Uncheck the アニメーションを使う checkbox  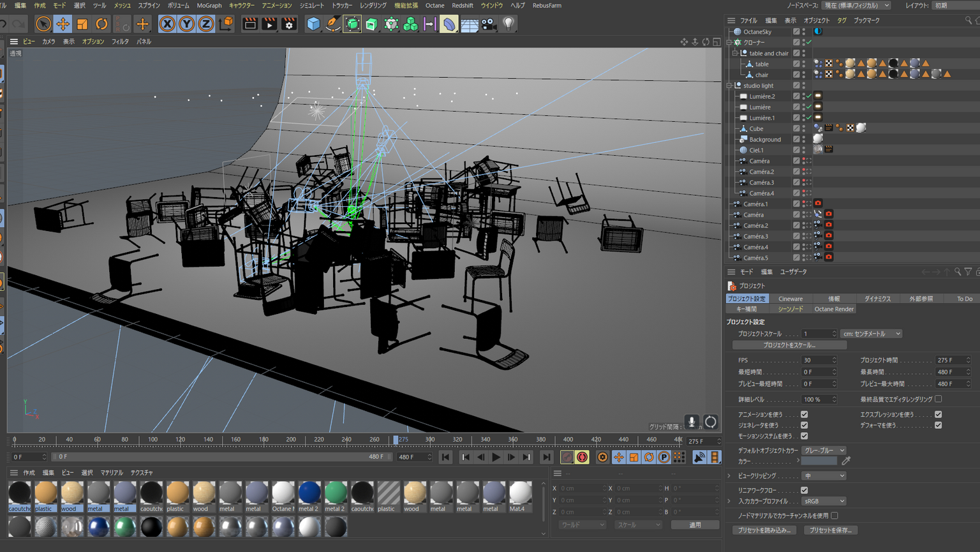804,414
